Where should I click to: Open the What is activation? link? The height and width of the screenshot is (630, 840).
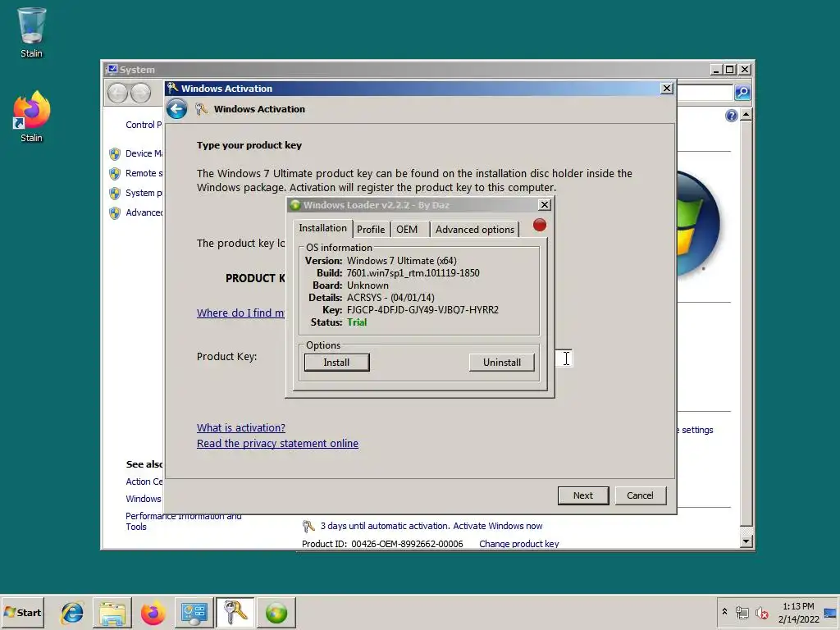click(240, 428)
